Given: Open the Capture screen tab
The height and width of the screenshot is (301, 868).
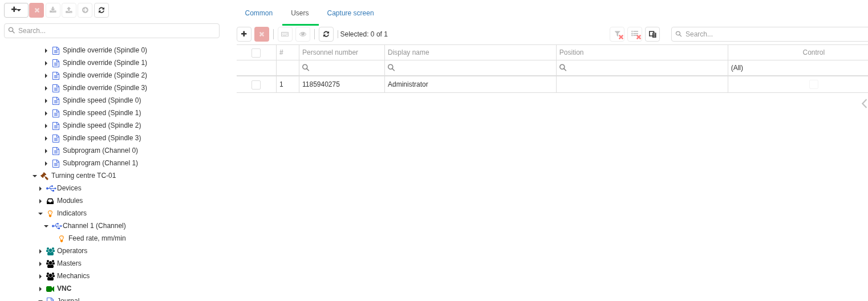Looking at the screenshot, I should click(x=350, y=13).
